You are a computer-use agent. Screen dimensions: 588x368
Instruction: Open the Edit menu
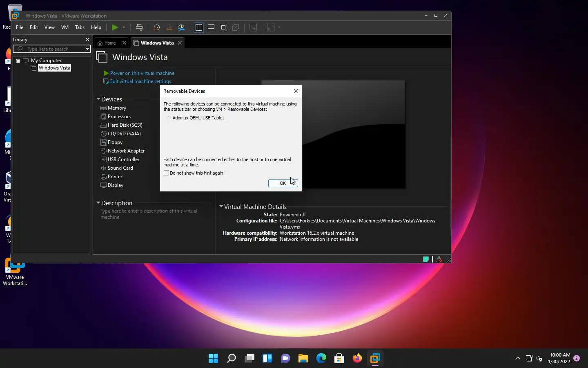point(34,27)
